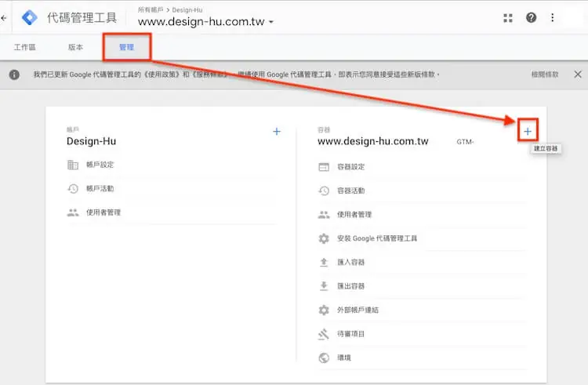Dismiss the policy update banner

[578, 74]
